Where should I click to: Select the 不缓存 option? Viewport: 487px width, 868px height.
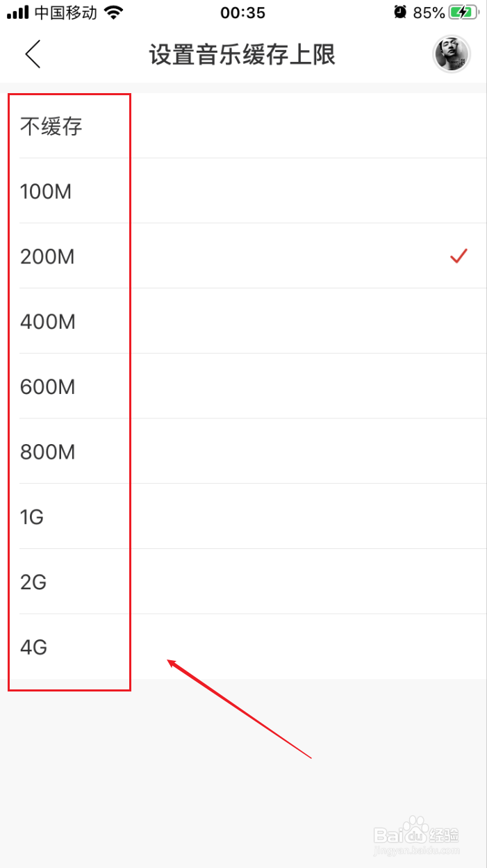point(51,126)
